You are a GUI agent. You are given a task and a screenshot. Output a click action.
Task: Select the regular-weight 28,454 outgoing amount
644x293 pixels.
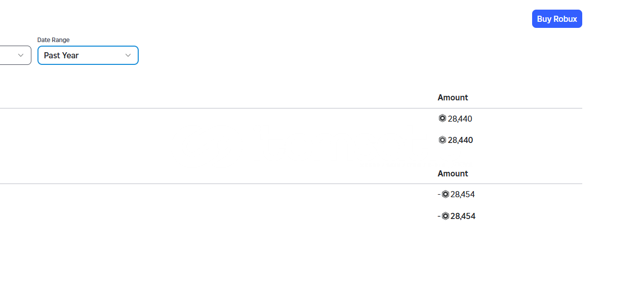(463, 194)
